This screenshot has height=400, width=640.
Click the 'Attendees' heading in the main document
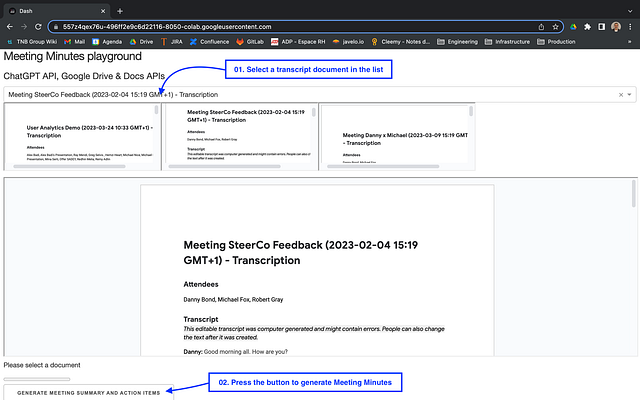pos(201,284)
